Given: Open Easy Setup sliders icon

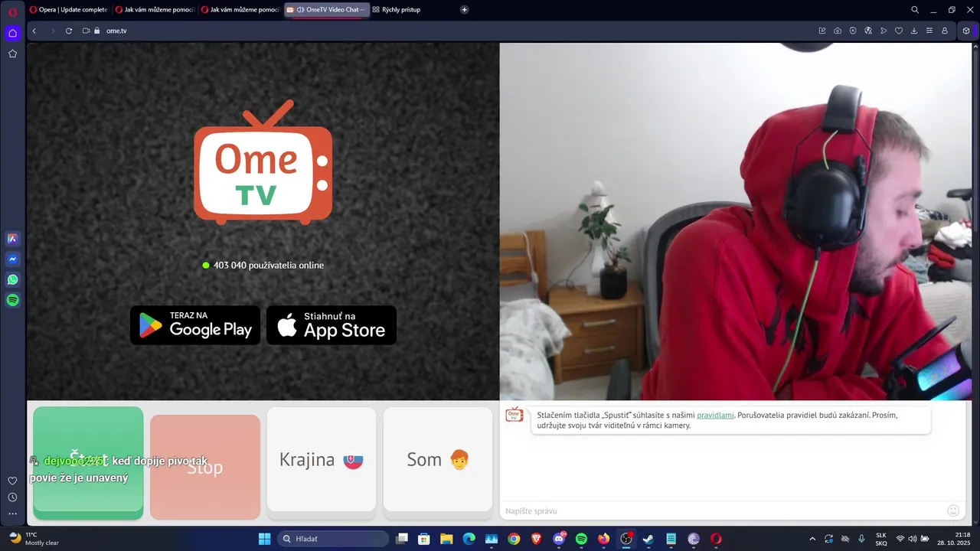Looking at the screenshot, I should pos(929,31).
